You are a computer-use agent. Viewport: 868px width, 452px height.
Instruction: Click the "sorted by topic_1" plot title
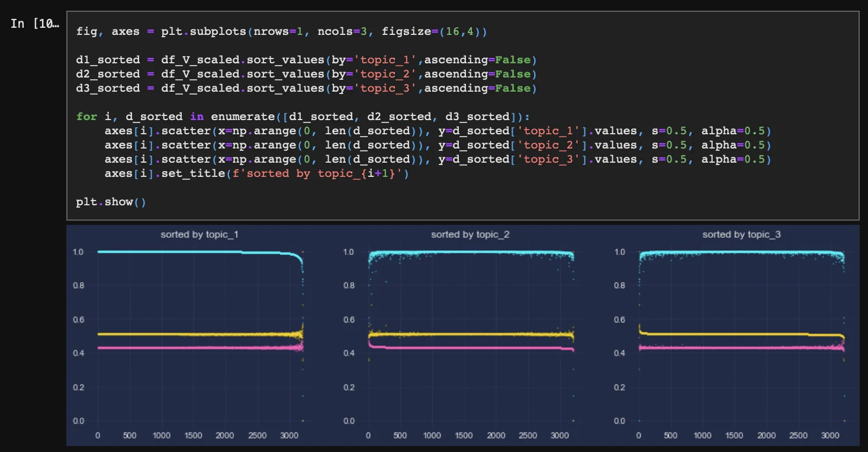click(x=200, y=235)
